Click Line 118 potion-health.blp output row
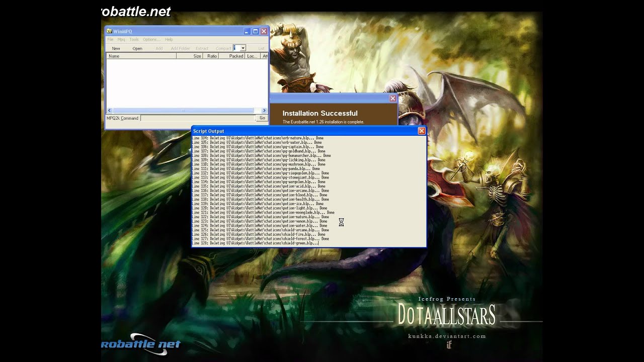This screenshot has height=362, width=644. click(260, 199)
